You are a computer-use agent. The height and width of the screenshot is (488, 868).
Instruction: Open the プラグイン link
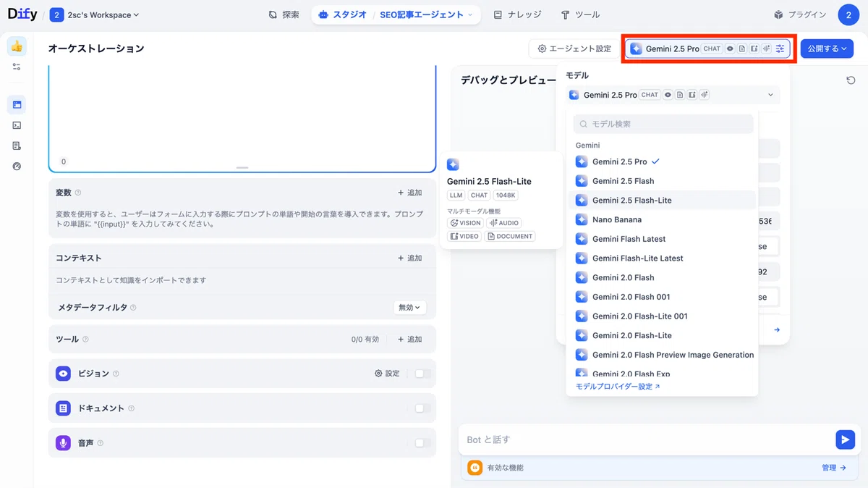click(799, 14)
